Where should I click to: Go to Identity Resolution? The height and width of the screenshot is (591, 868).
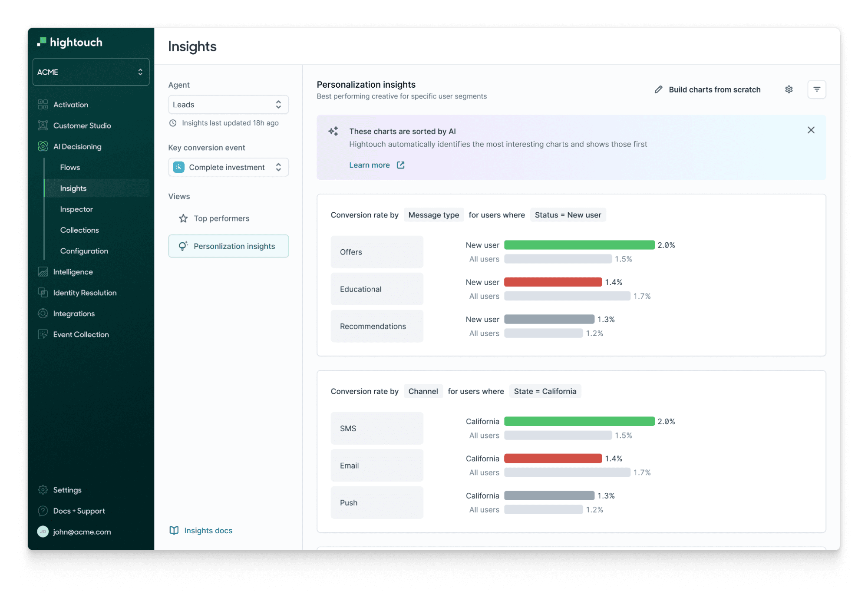pyautogui.click(x=84, y=293)
